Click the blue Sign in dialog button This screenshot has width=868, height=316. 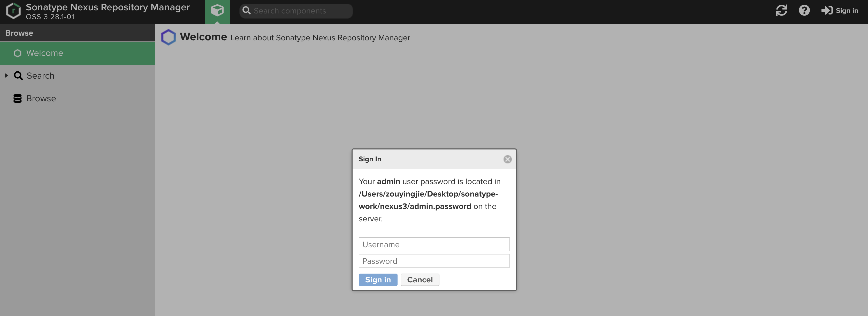[x=378, y=280]
